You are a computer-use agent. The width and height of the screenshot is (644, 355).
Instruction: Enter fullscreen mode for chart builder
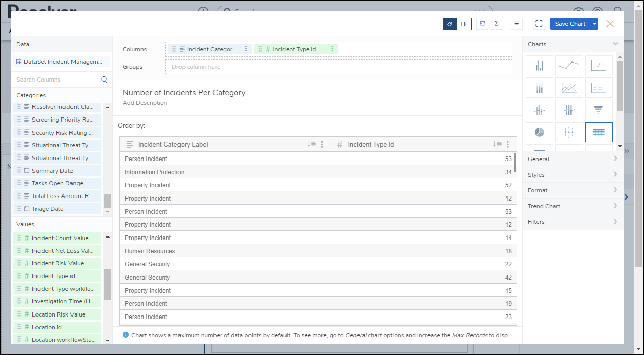539,24
